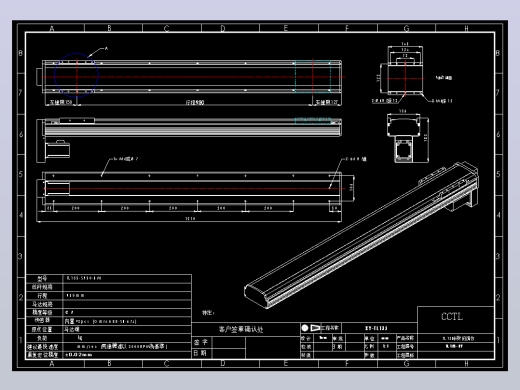The height and width of the screenshot is (390, 520).
Task: Click the 行程 stroke dimension text under top view
Action: click(x=195, y=102)
